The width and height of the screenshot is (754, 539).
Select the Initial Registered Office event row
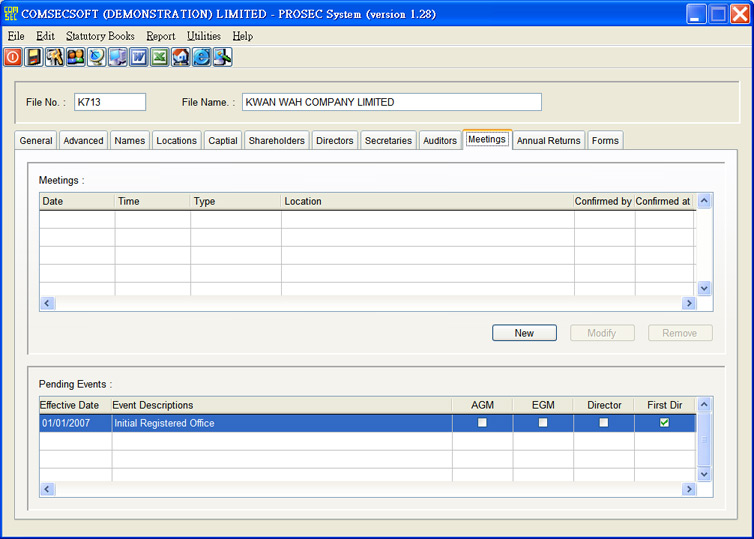click(x=250, y=423)
